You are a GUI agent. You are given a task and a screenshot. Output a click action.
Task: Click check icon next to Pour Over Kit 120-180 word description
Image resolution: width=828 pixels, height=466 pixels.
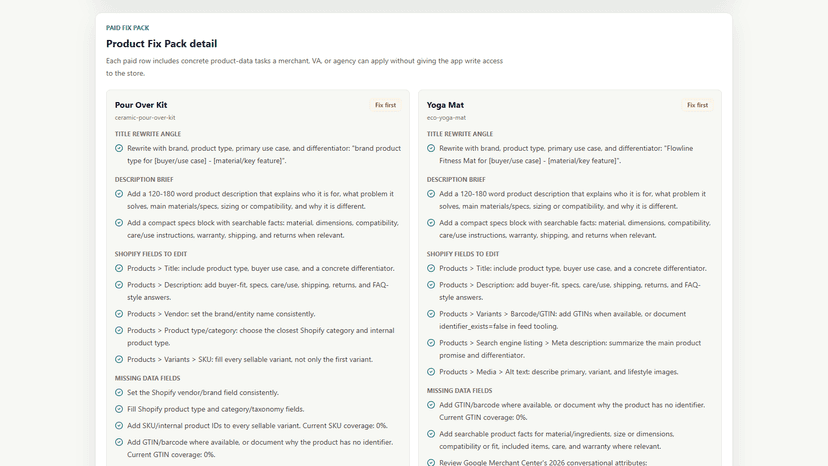tap(119, 194)
